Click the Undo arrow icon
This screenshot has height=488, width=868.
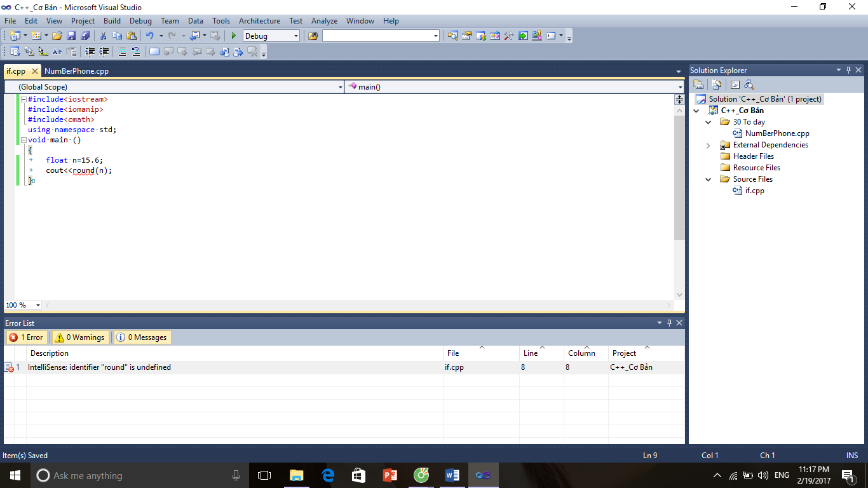[x=149, y=36]
